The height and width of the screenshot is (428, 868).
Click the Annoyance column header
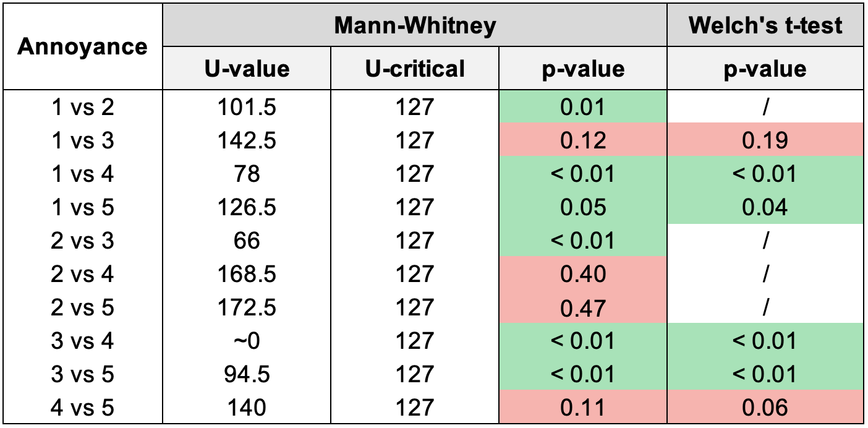(82, 46)
